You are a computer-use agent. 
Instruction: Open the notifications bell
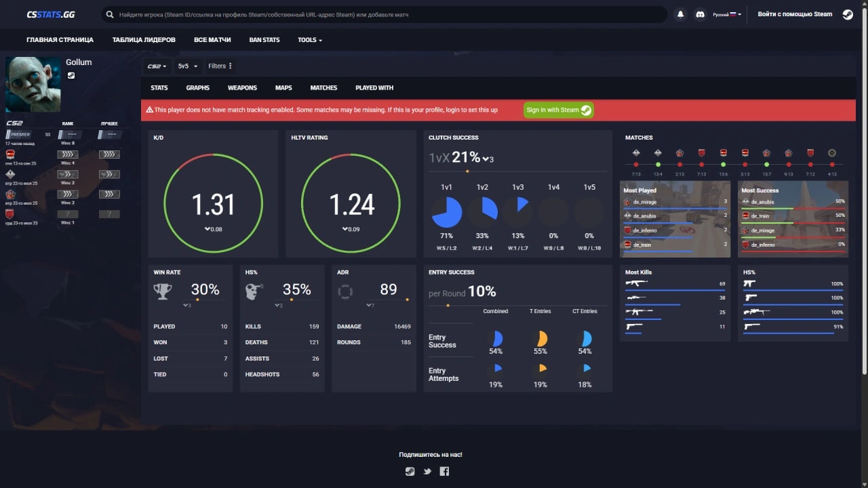coord(680,14)
